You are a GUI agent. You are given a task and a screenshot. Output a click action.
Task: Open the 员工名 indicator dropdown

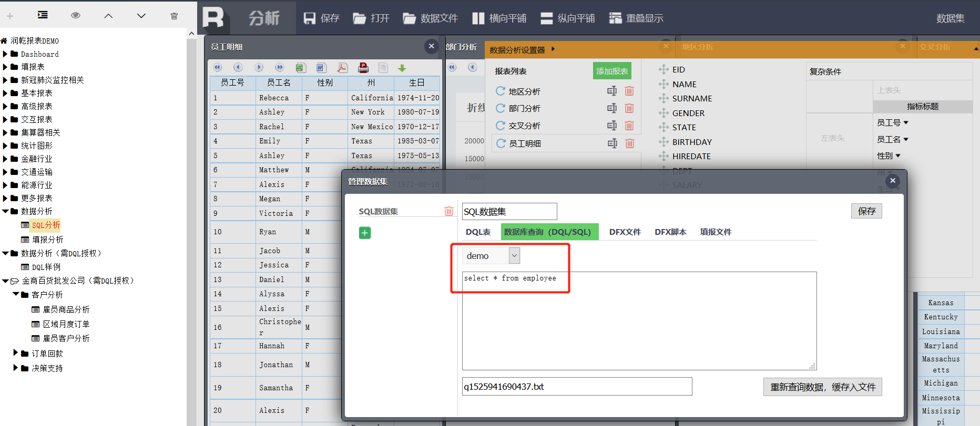click(x=906, y=140)
